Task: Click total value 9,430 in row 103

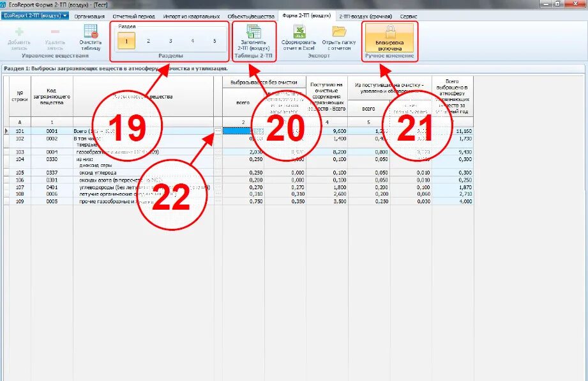Action: click(x=453, y=152)
